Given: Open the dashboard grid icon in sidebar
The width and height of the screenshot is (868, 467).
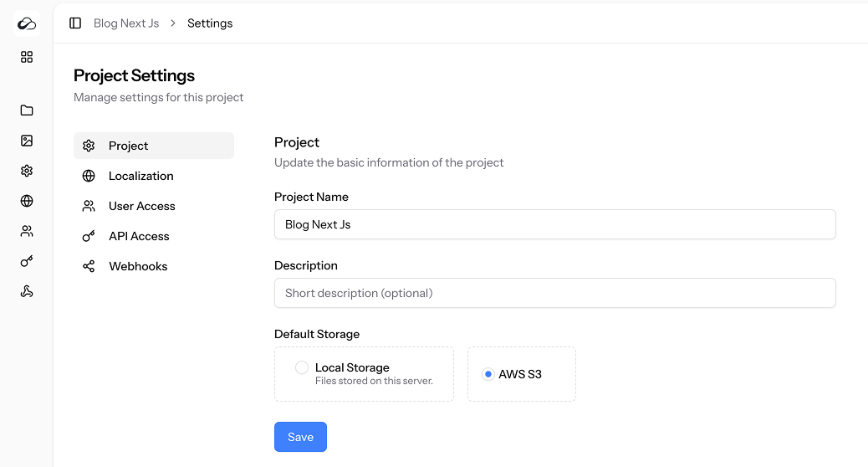Looking at the screenshot, I should (x=27, y=57).
